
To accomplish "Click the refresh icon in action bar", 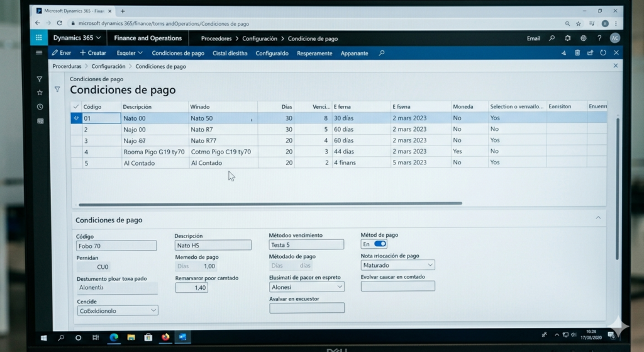I will pyautogui.click(x=603, y=53).
